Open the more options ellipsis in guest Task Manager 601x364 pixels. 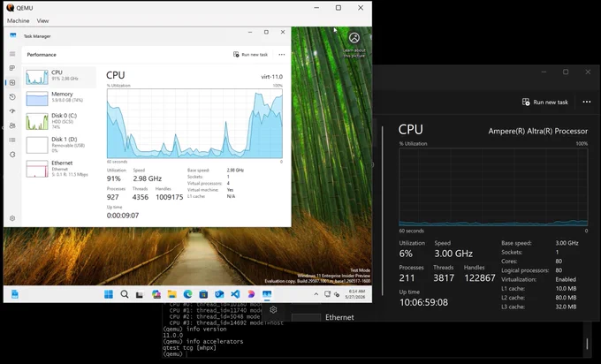[282, 55]
